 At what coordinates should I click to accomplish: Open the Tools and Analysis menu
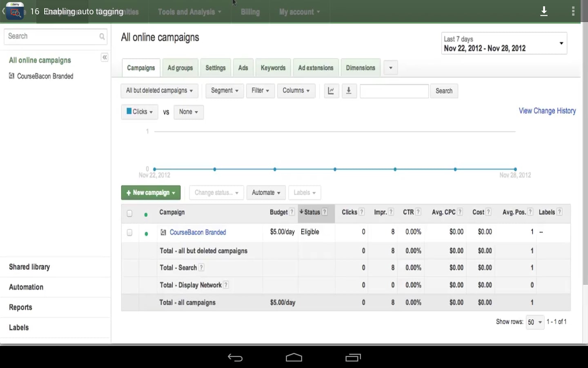click(x=189, y=12)
